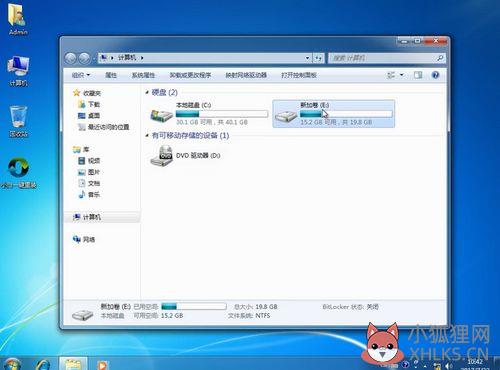Open Explorer help (question mark)
The image size is (500, 370).
435,75
